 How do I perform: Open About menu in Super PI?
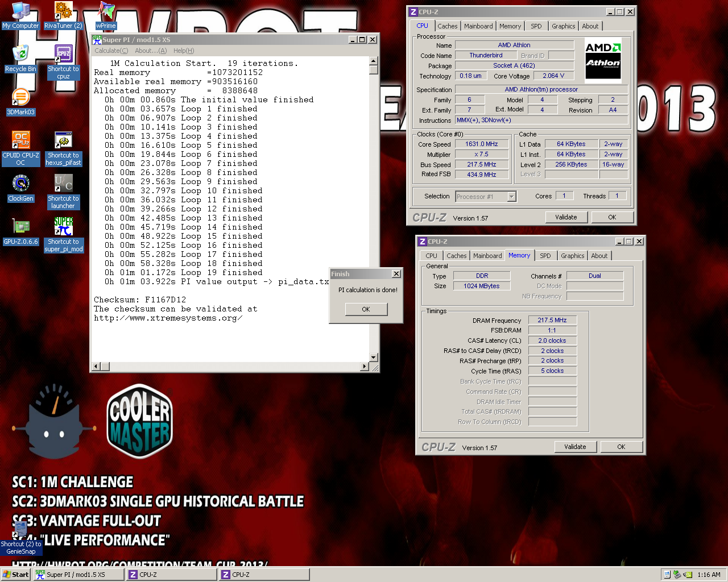(151, 51)
